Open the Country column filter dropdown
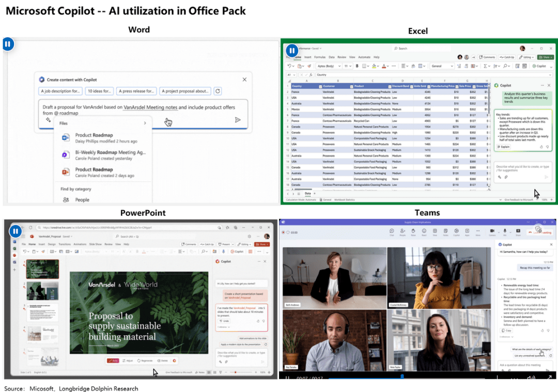 click(x=320, y=86)
